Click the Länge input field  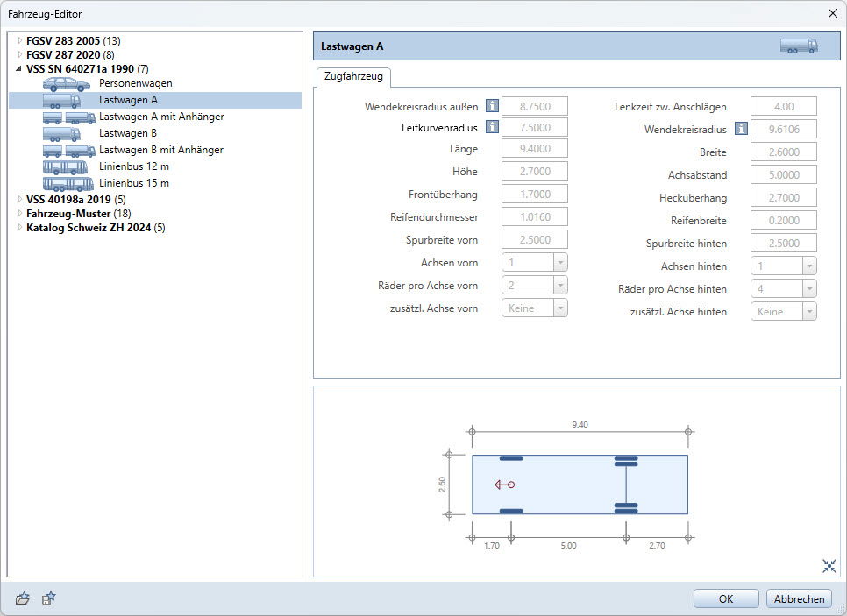[534, 149]
